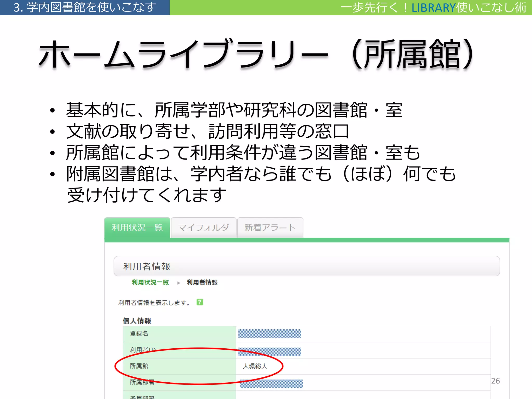Click the masked 登録名 value field
The height and width of the screenshot is (399, 532).
[x=269, y=334]
